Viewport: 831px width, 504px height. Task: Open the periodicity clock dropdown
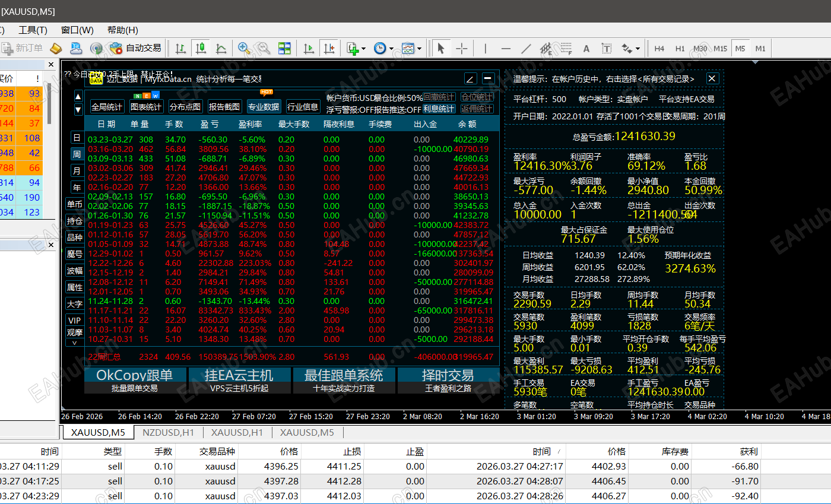[x=383, y=48]
